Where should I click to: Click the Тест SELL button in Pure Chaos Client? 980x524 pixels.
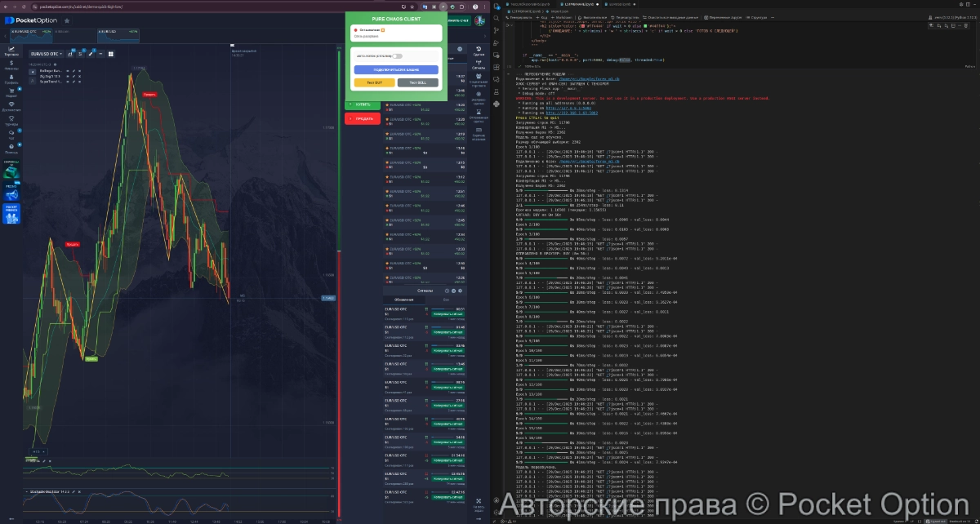(417, 82)
